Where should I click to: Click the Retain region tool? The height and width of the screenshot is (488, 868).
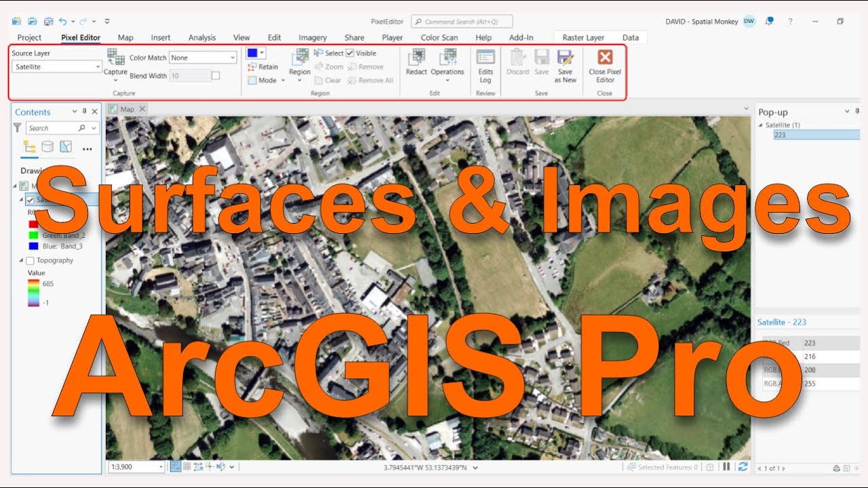[262, 66]
